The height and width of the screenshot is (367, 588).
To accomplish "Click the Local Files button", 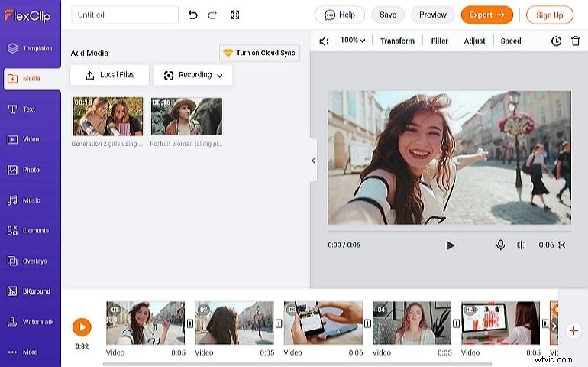I will [109, 75].
